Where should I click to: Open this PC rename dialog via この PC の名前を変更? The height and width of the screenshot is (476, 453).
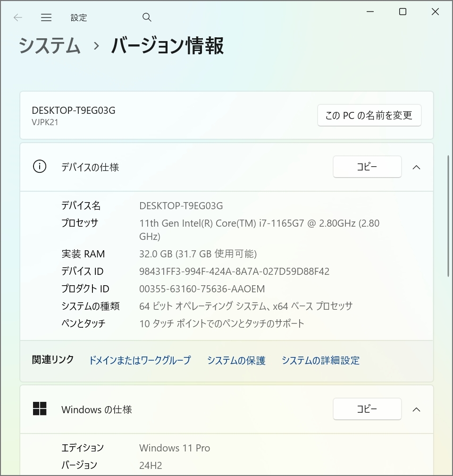click(369, 115)
